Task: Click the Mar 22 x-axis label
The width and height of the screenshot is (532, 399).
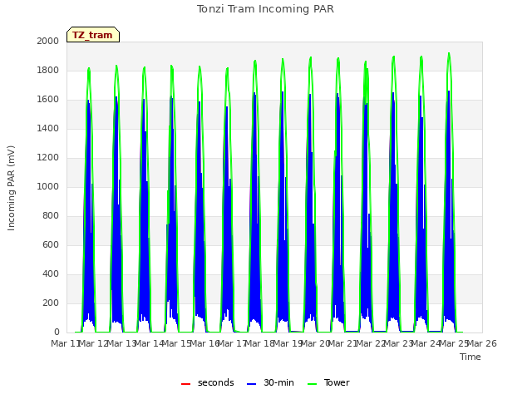Action: click(x=372, y=343)
